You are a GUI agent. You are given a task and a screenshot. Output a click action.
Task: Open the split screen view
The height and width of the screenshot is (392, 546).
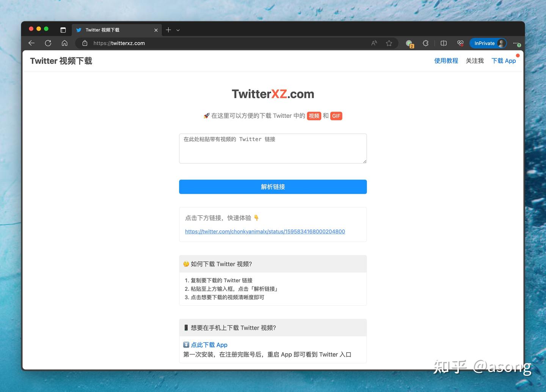(x=443, y=43)
